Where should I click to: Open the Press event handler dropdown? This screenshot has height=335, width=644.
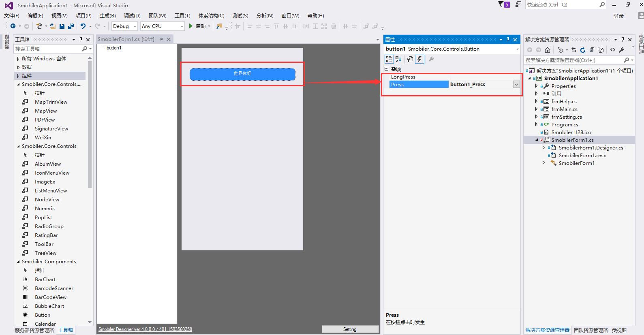tap(516, 84)
